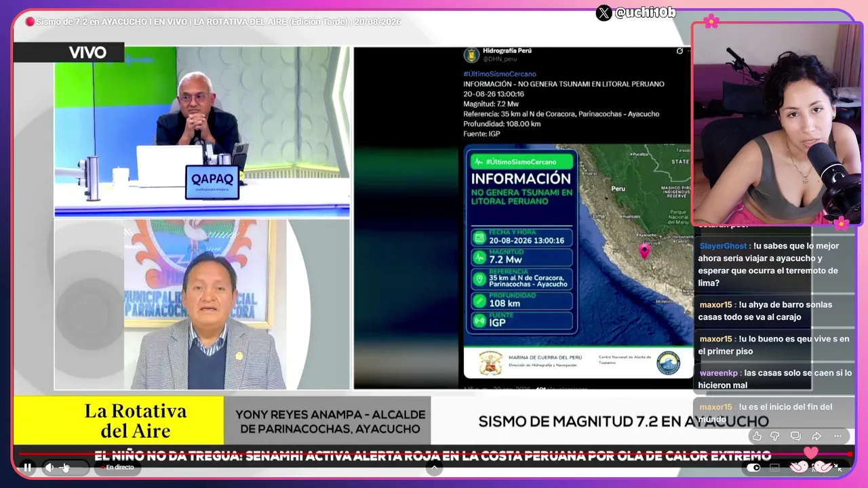Turn on subtitles in the player
Screen dimensions: 868x488
point(774,467)
